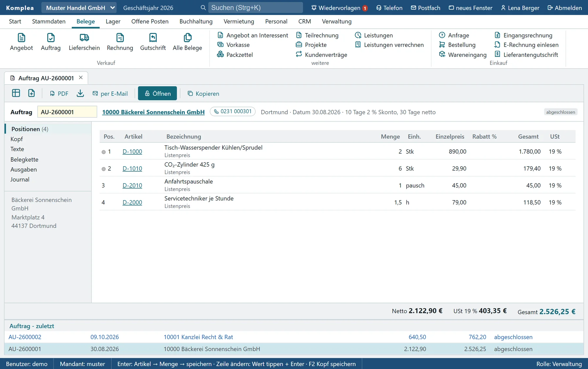Click the Abmelden logout button

coord(564,8)
